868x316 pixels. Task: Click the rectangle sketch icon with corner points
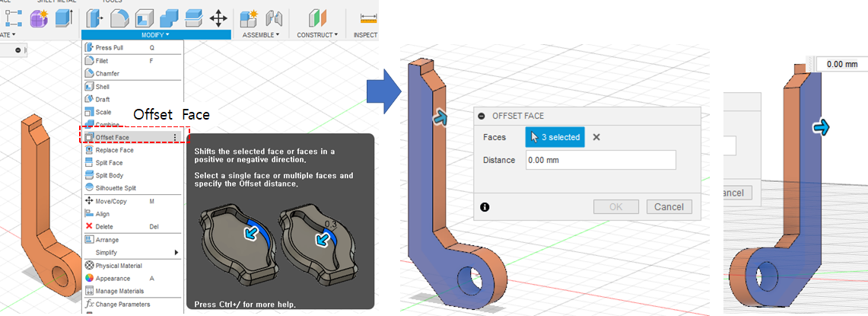(x=13, y=18)
